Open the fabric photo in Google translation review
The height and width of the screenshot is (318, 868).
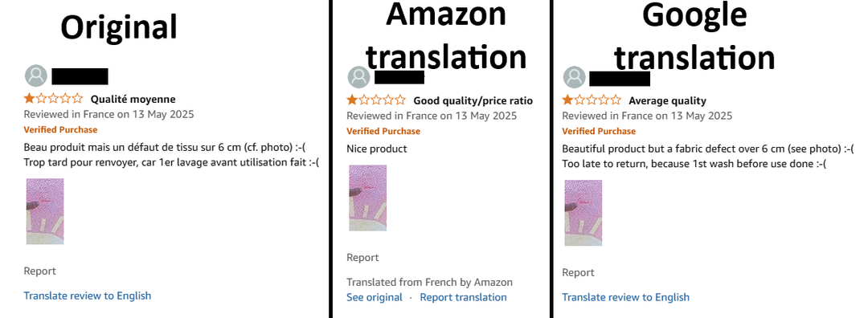(583, 213)
